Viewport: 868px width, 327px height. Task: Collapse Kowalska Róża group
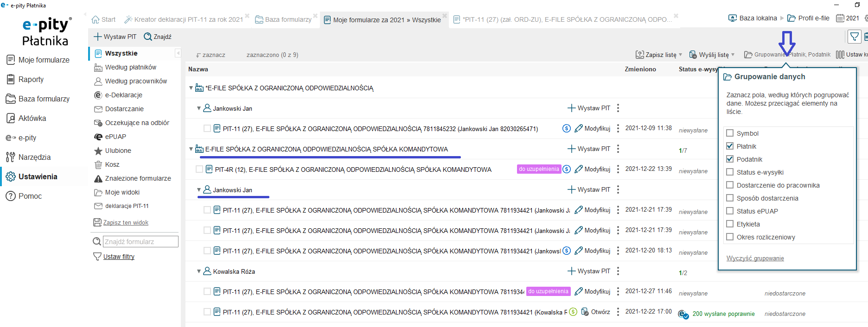pos(199,271)
